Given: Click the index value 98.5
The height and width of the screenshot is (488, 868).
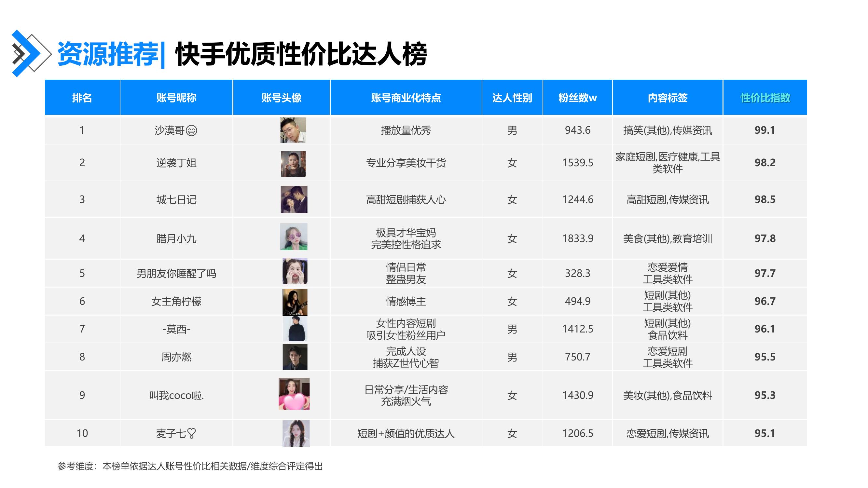Looking at the screenshot, I should 765,200.
